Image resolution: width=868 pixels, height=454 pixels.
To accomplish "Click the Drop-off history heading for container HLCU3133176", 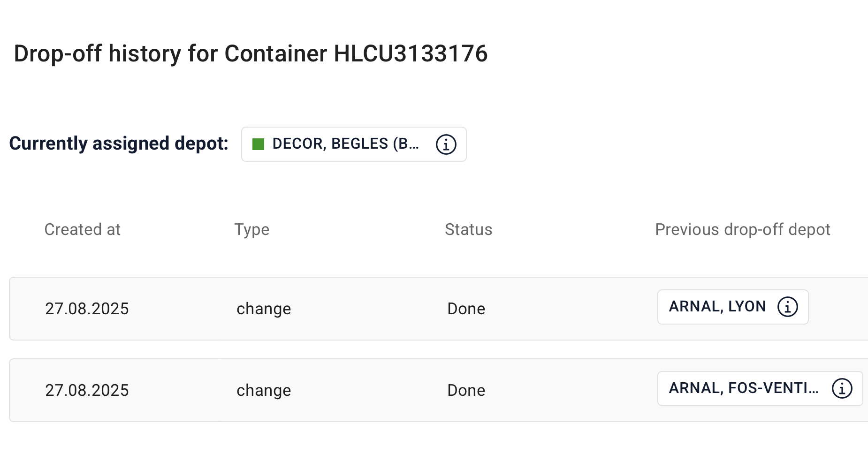I will (x=251, y=53).
